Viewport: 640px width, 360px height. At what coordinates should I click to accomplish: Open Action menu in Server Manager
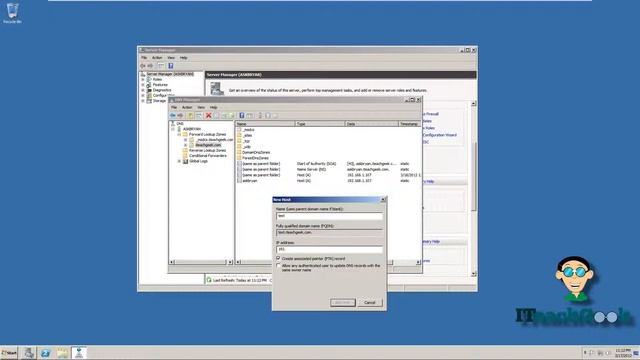tap(157, 58)
